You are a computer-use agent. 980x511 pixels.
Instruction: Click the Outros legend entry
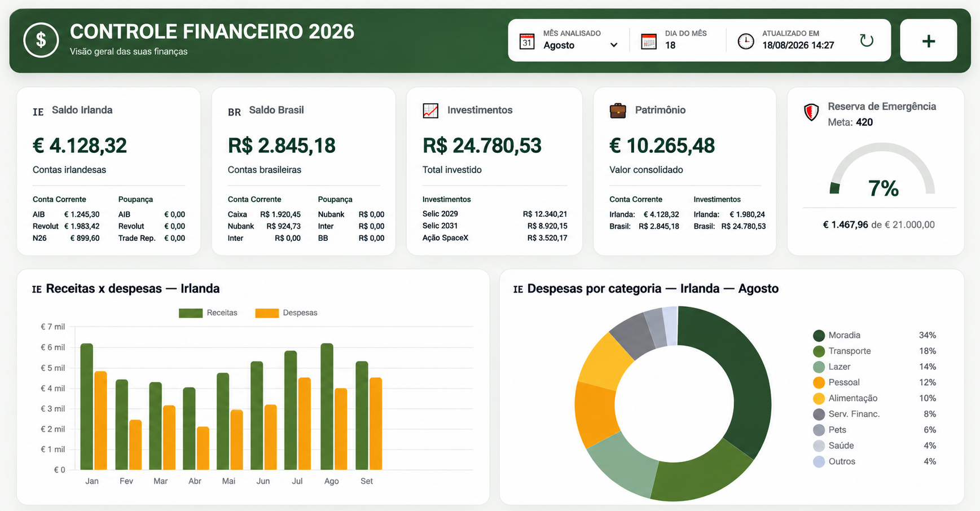(x=874, y=462)
